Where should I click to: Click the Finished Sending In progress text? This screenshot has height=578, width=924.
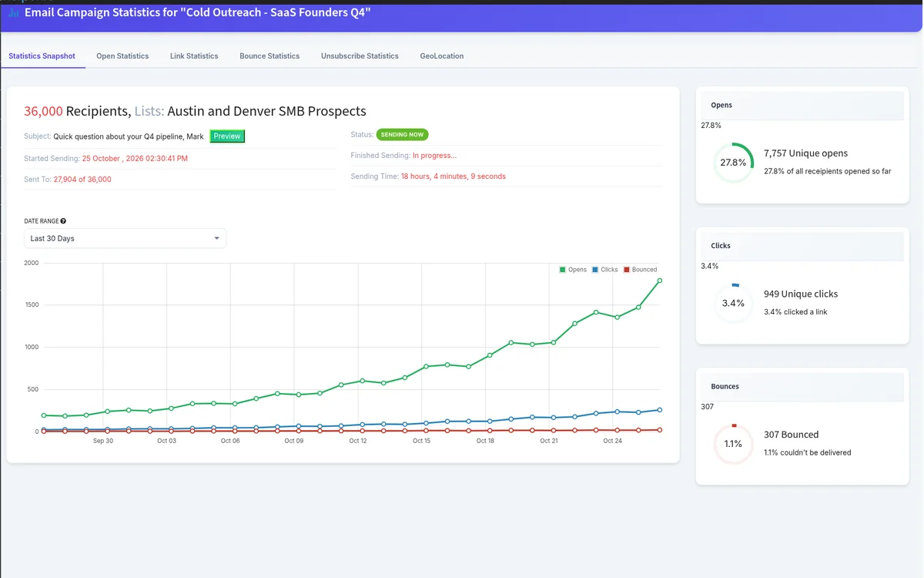[x=434, y=156]
